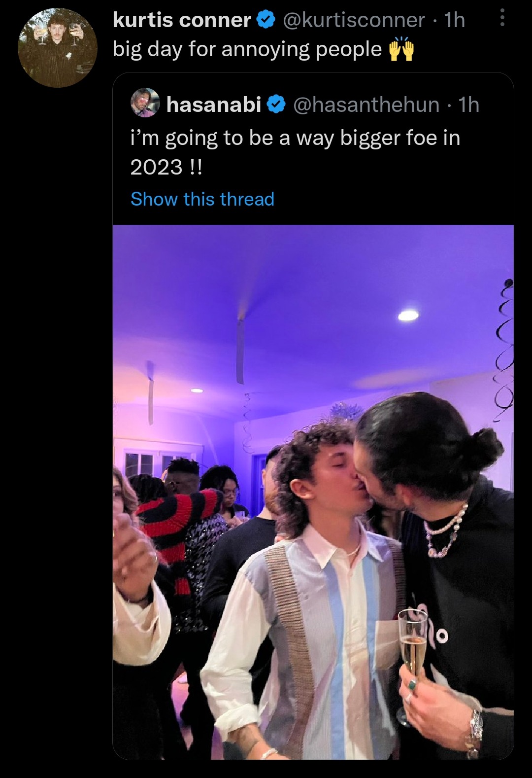Open the hasanabi display name
The width and height of the screenshot is (532, 778).
(214, 105)
